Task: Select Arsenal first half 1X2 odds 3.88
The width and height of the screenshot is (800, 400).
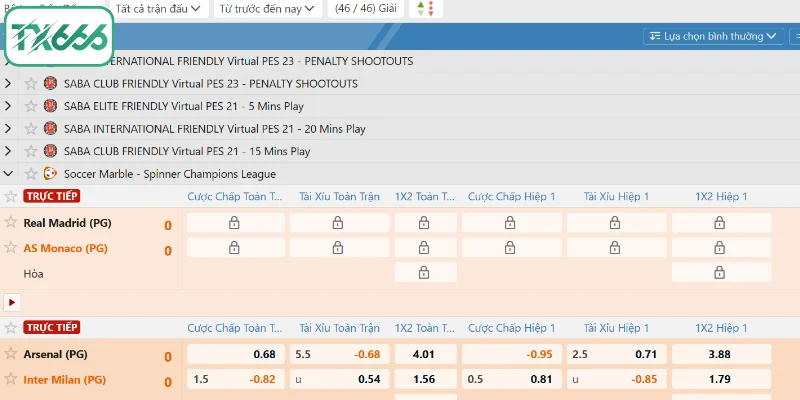Action: pyautogui.click(x=721, y=354)
